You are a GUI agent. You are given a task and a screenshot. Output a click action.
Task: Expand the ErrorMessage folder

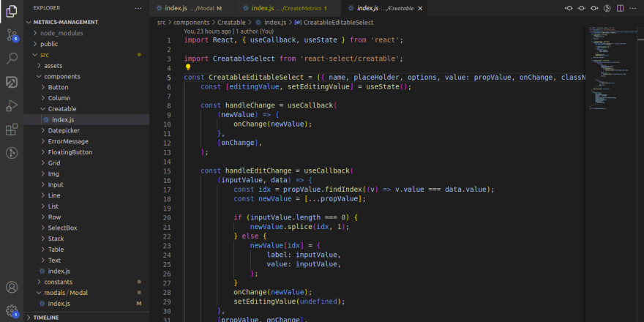click(87, 141)
